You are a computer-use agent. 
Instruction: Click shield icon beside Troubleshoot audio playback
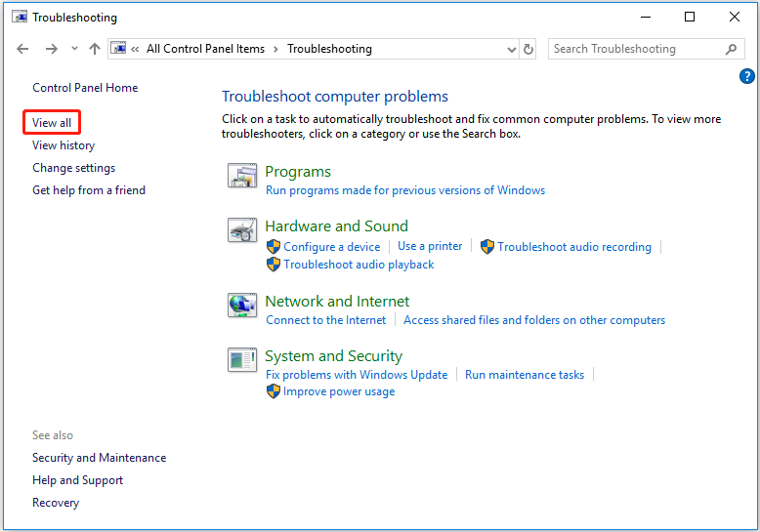coord(274,265)
